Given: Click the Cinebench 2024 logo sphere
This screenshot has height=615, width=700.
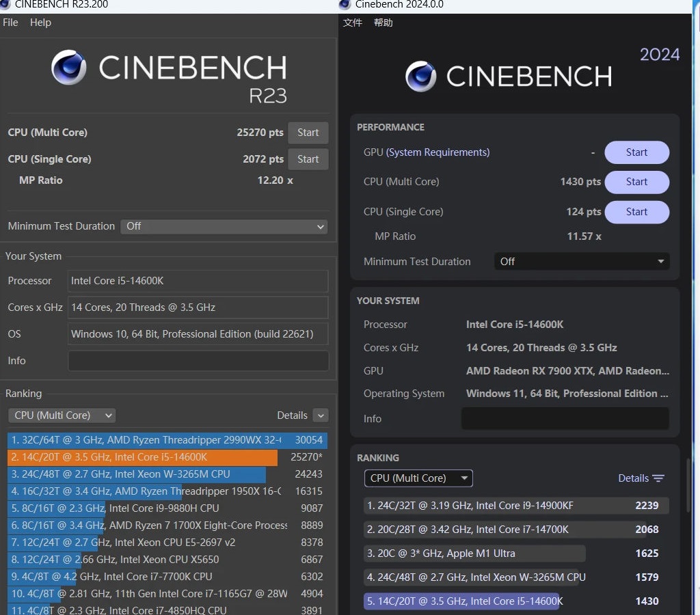Looking at the screenshot, I should pos(420,77).
